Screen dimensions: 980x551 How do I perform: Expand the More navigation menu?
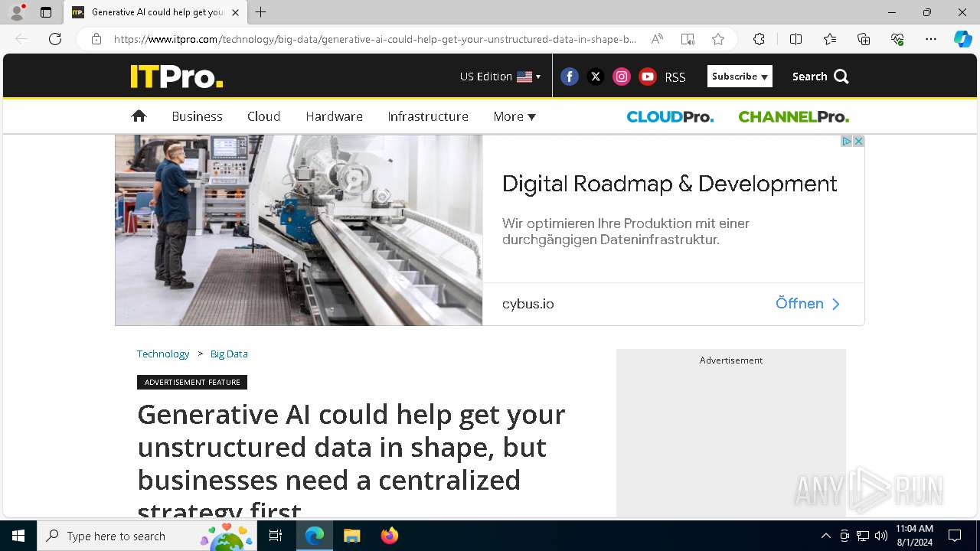click(x=514, y=116)
